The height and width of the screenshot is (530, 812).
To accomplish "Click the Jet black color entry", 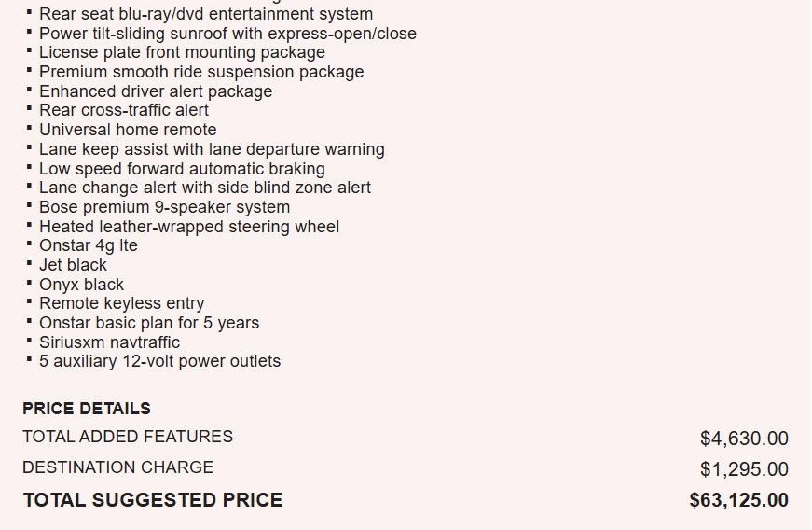I will (73, 265).
